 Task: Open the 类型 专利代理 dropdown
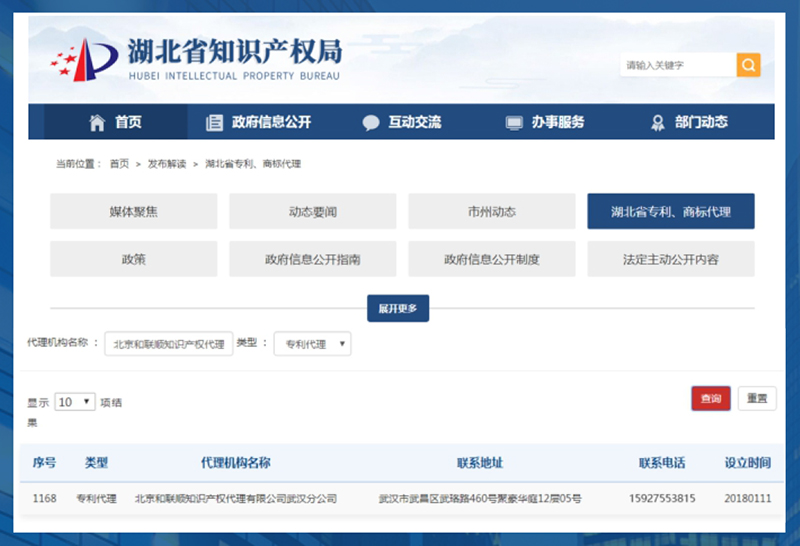pyautogui.click(x=312, y=344)
